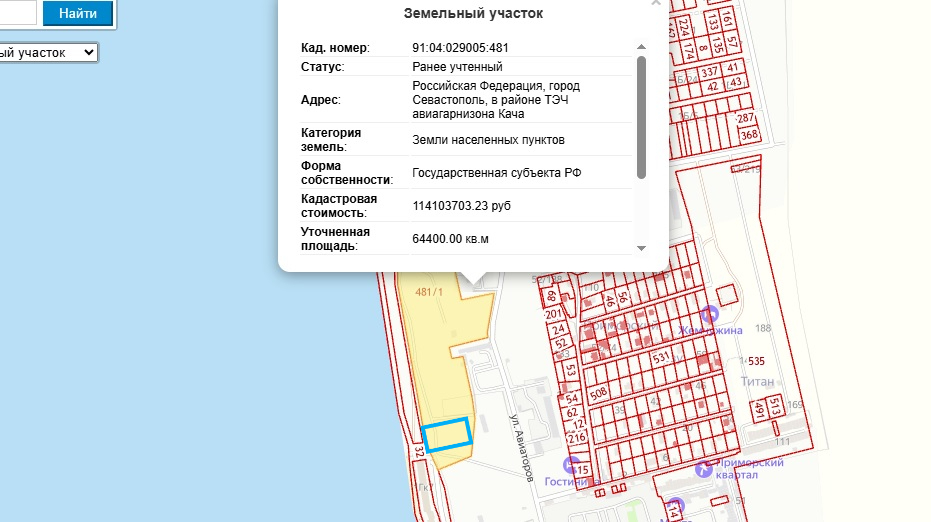The width and height of the screenshot is (931, 522).
Task: Click the popup scrollbar up arrow
Action: (x=641, y=46)
